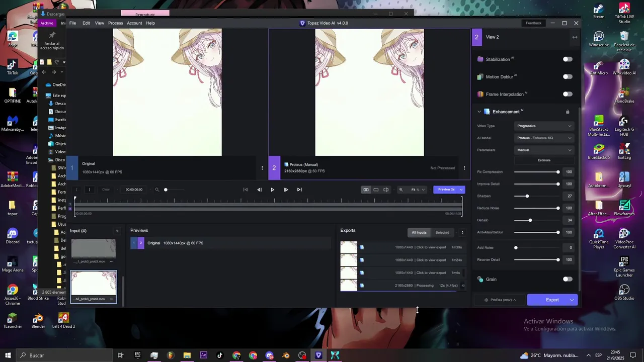Click the Preview 2s button
The image size is (644, 362).
446,190
